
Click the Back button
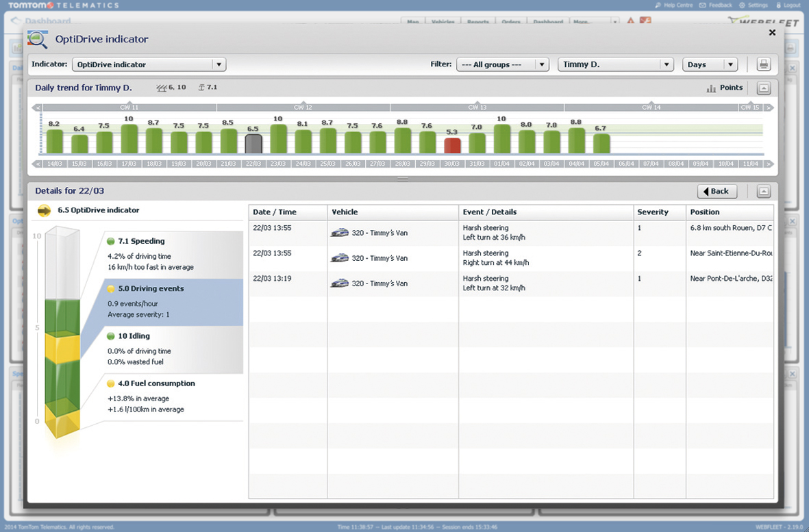click(x=717, y=192)
